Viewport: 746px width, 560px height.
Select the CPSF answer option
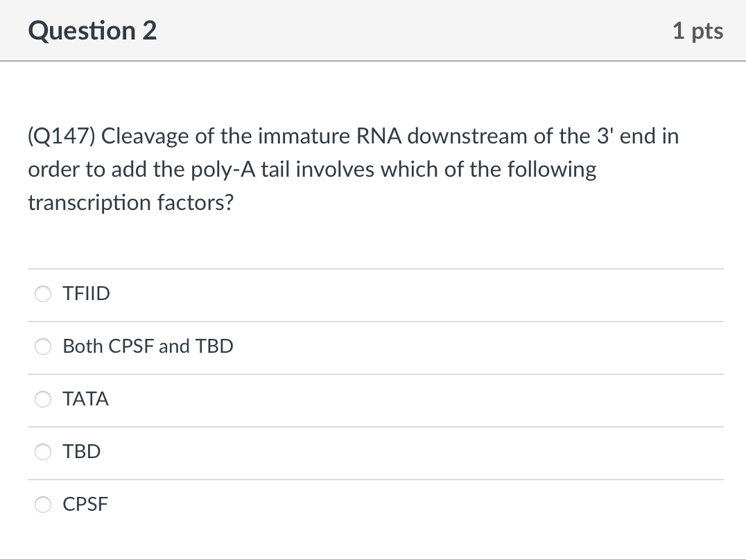42,505
